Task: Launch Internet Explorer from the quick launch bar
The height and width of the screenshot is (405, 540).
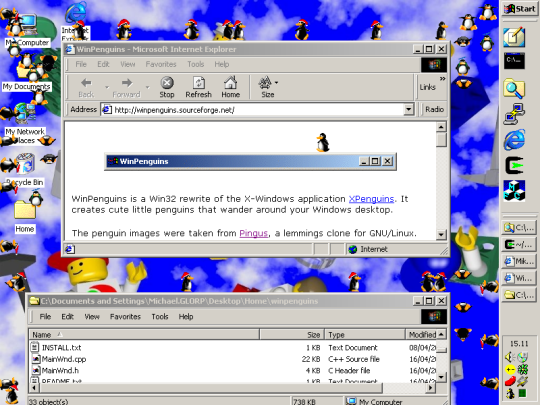Action: coord(514,139)
